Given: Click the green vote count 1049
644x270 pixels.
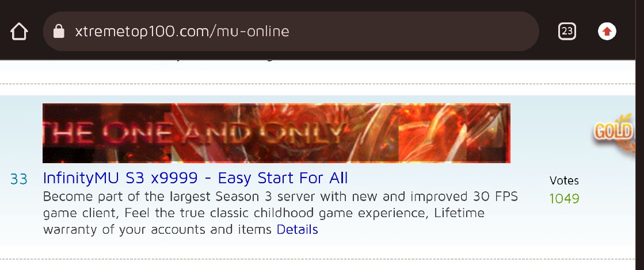Looking at the screenshot, I should [x=565, y=199].
